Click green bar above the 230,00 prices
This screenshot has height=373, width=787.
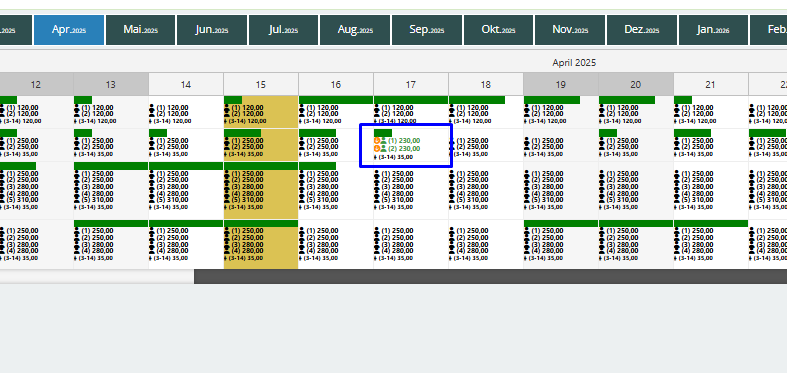[383, 133]
